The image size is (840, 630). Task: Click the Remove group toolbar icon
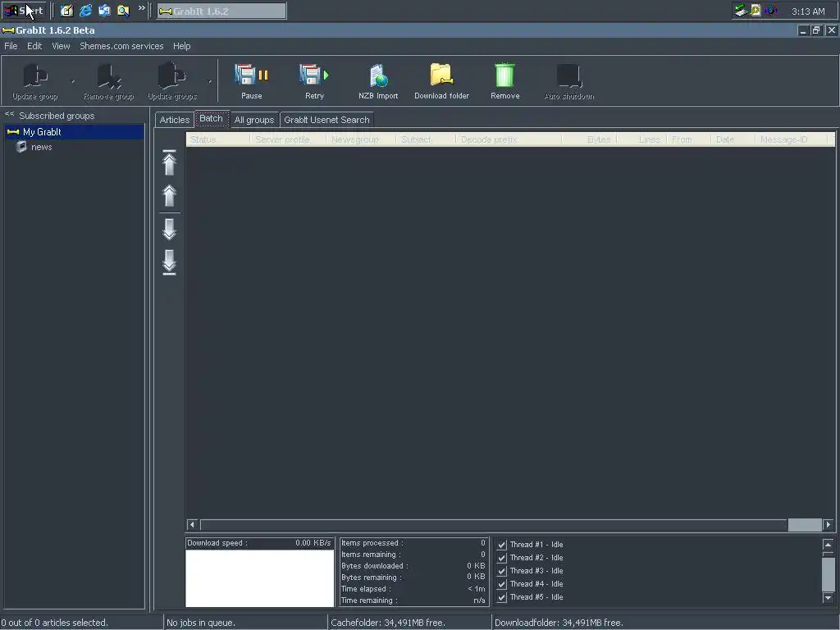pyautogui.click(x=109, y=75)
